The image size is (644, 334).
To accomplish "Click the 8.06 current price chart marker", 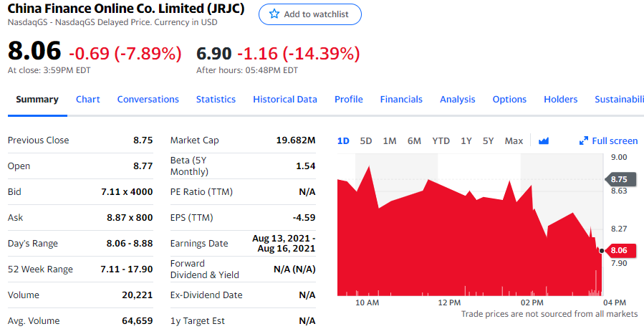I will click(x=619, y=251).
